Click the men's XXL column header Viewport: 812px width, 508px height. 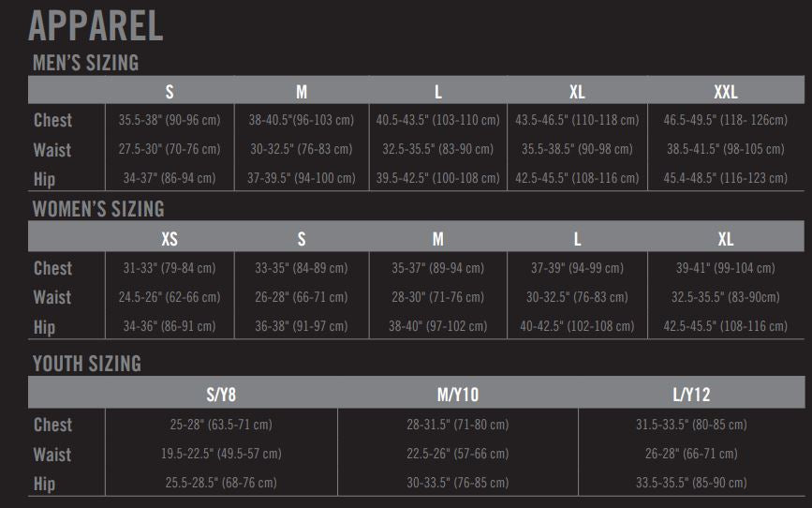(726, 92)
